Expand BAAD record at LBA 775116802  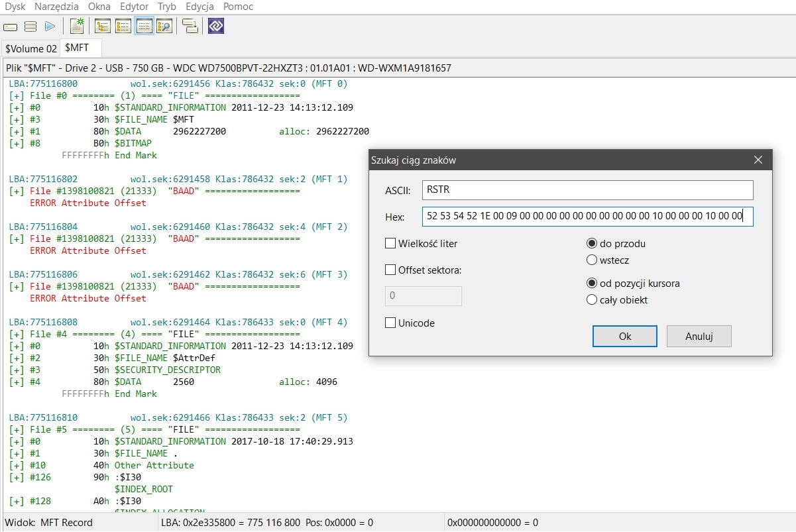point(17,191)
